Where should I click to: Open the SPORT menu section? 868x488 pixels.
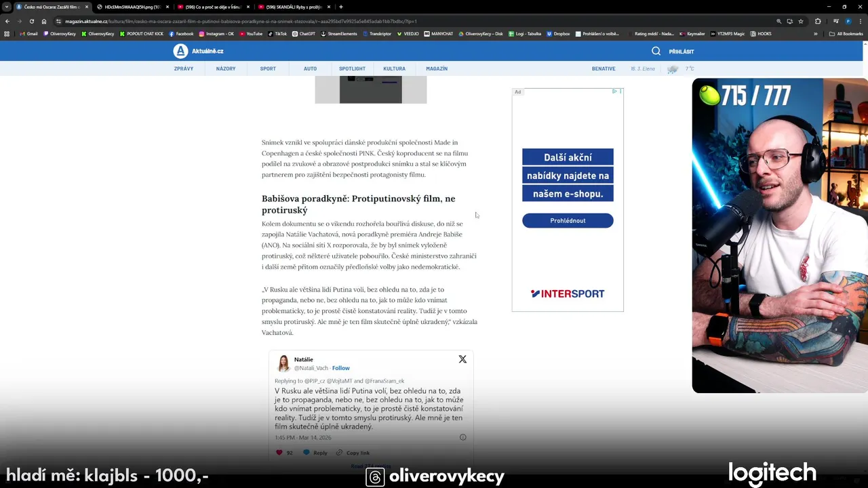click(268, 68)
